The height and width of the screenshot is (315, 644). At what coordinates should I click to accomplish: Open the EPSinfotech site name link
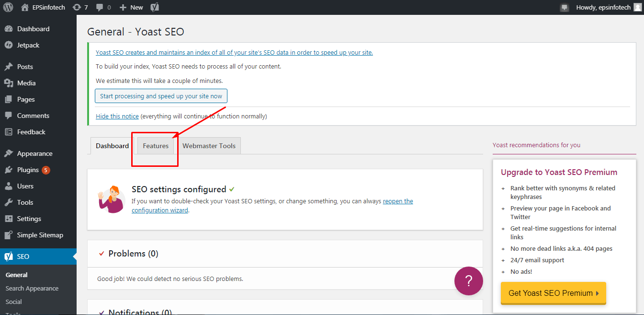coord(48,7)
